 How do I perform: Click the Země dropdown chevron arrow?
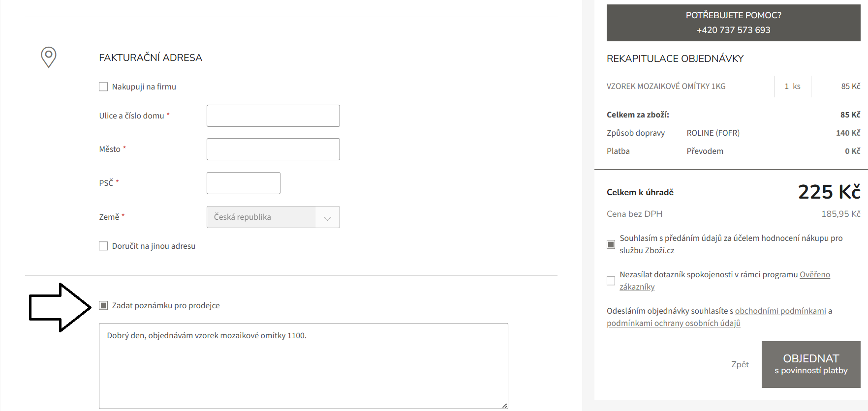pos(327,217)
